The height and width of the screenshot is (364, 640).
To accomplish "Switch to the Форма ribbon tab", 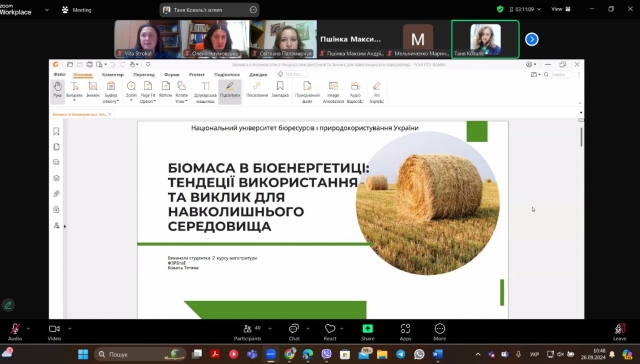I will click(x=171, y=75).
